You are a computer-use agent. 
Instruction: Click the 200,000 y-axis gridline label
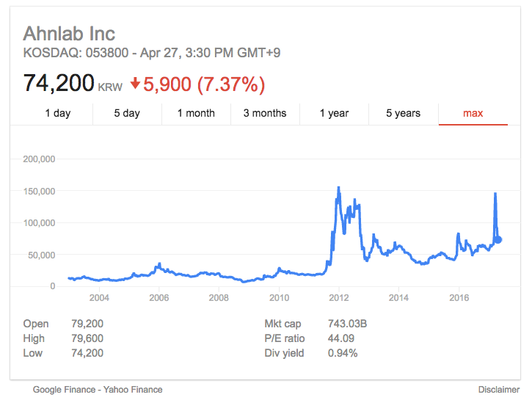click(x=40, y=159)
